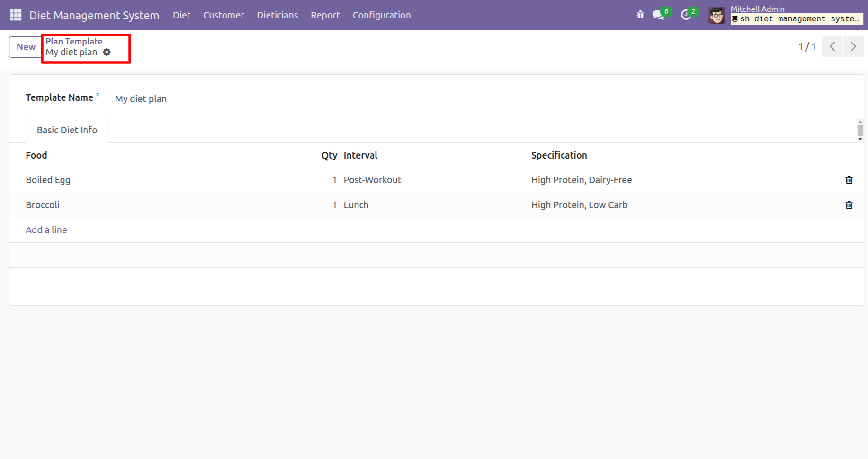The image size is (868, 459).
Task: Click the New button
Action: [26, 47]
